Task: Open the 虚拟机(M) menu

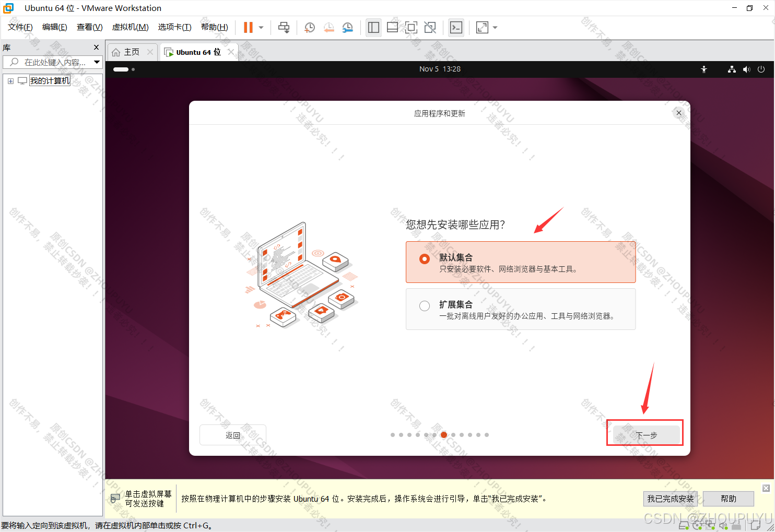Action: tap(130, 27)
